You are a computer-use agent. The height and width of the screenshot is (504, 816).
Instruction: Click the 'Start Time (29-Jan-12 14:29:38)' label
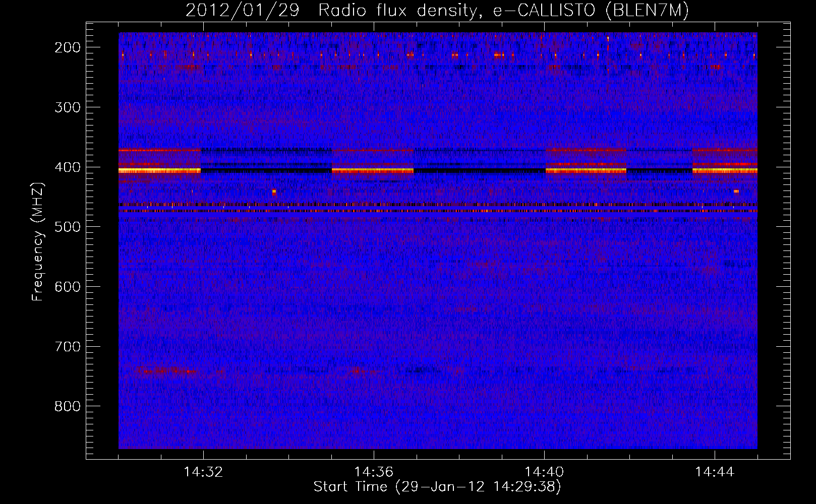point(437,487)
